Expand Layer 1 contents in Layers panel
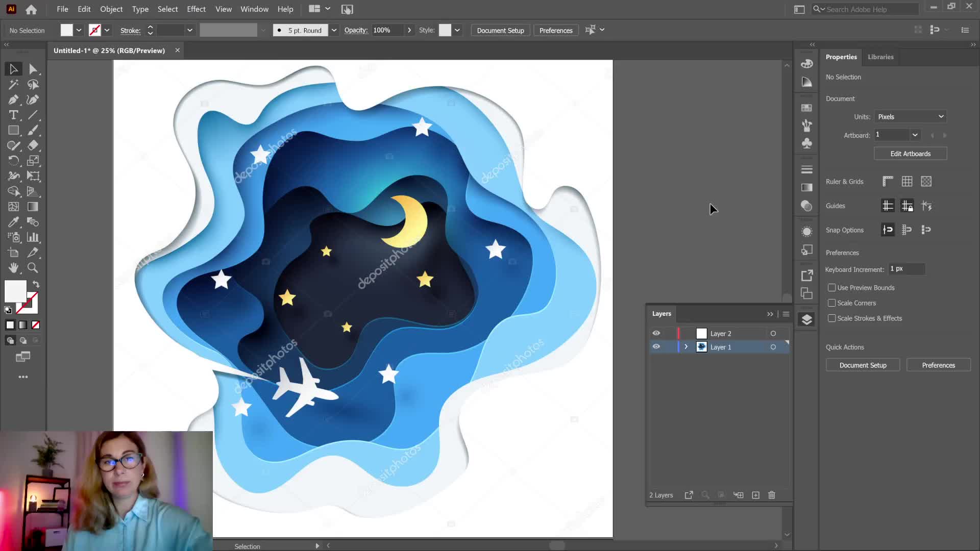 (x=686, y=346)
